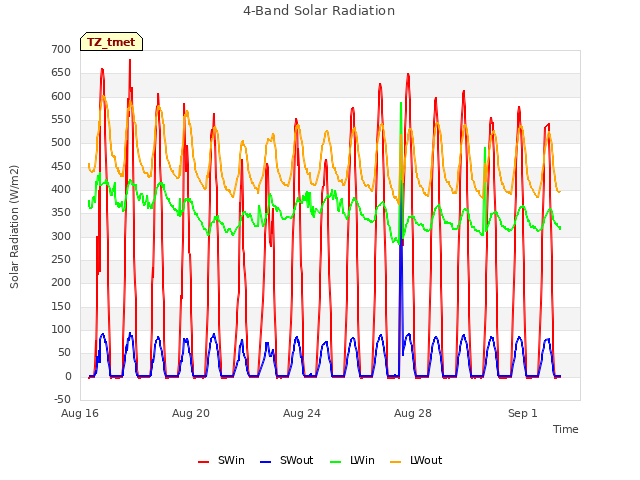640x480 pixels.
Task: Click the SWout legend label
Action: click(x=296, y=460)
